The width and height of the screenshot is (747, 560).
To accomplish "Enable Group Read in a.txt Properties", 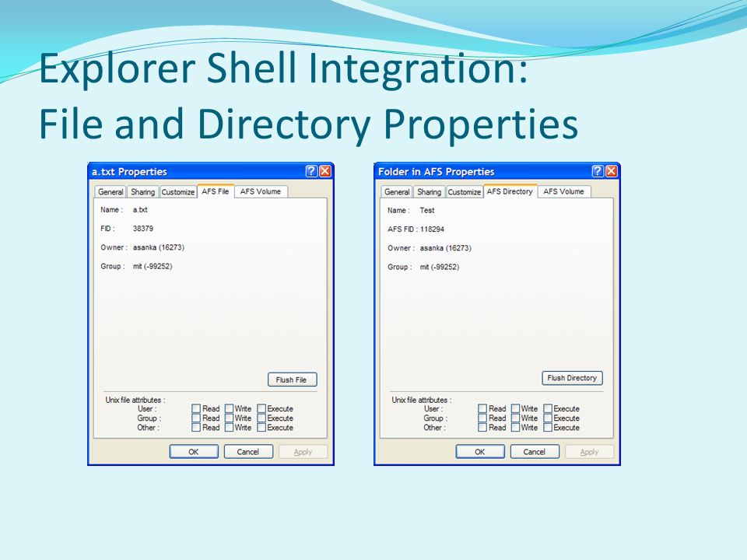I will click(x=196, y=418).
